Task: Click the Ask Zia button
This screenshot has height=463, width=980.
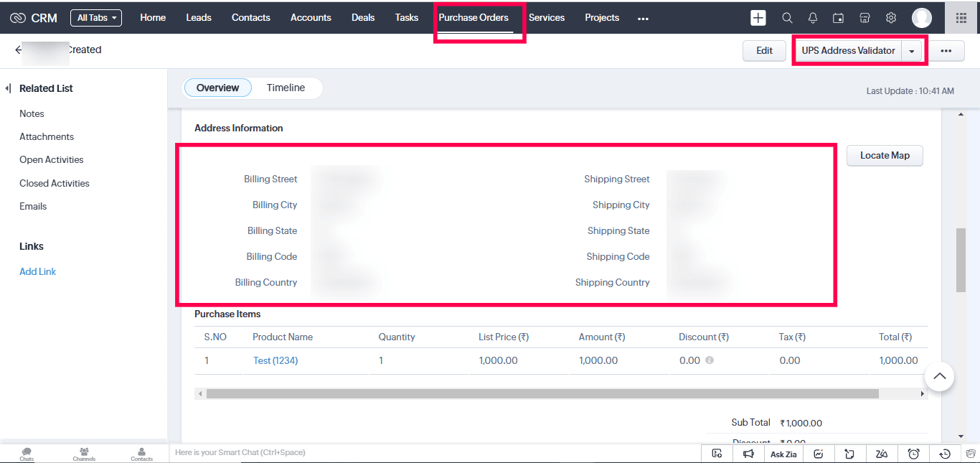Action: click(783, 454)
